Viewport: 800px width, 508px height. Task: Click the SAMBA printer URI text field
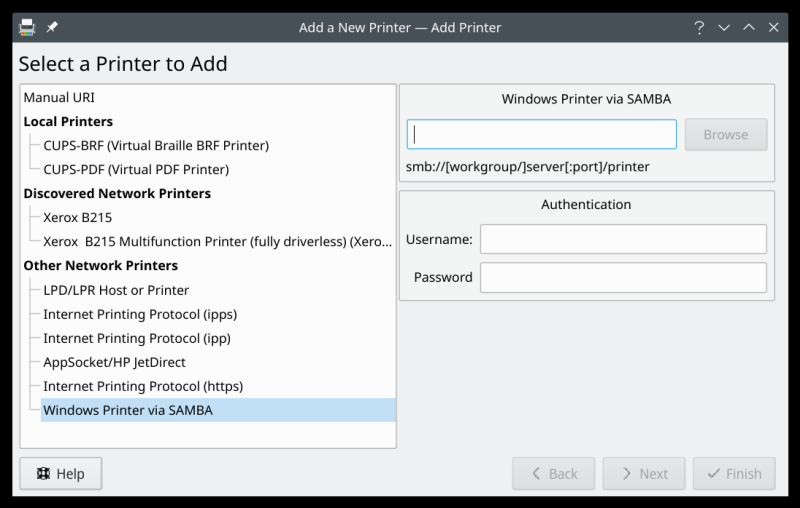tap(541, 134)
